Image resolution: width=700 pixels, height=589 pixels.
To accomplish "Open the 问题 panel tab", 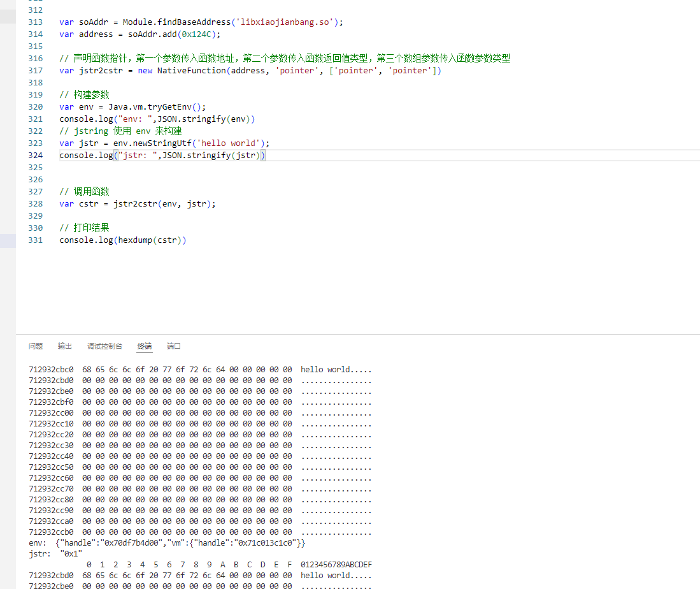I will 36,346.
